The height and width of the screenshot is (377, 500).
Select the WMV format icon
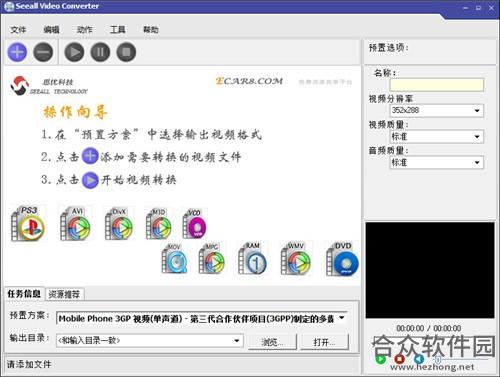(296, 259)
